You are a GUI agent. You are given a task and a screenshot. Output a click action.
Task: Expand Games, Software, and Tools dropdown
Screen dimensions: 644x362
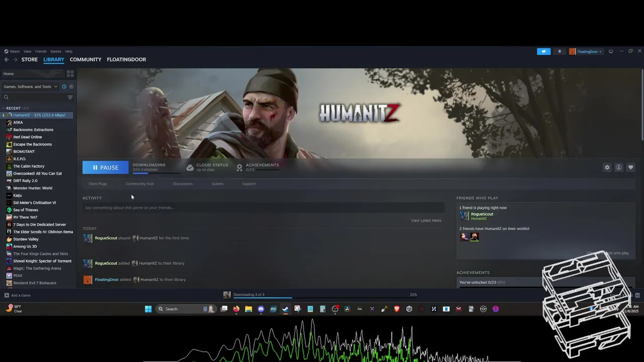tap(30, 86)
